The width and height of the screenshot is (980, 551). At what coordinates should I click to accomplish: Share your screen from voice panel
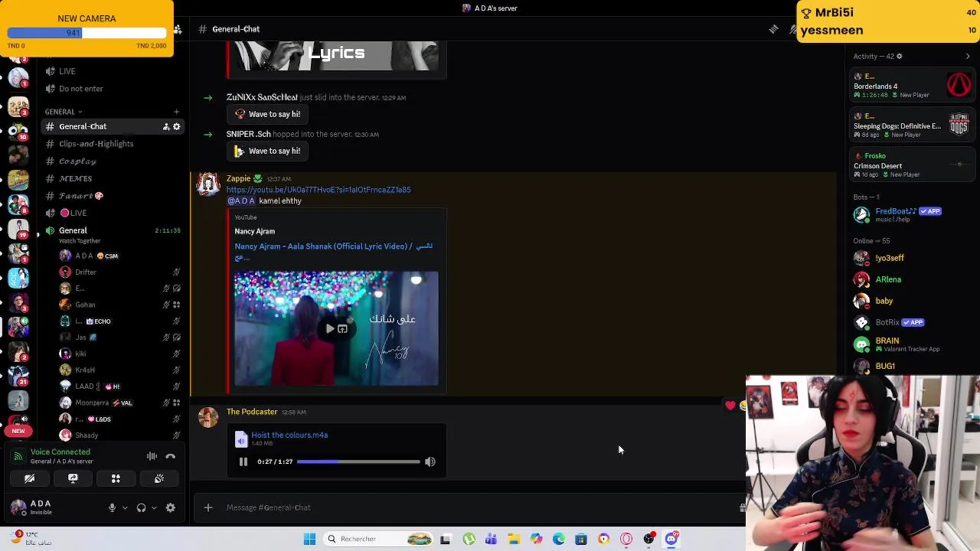[x=73, y=478]
